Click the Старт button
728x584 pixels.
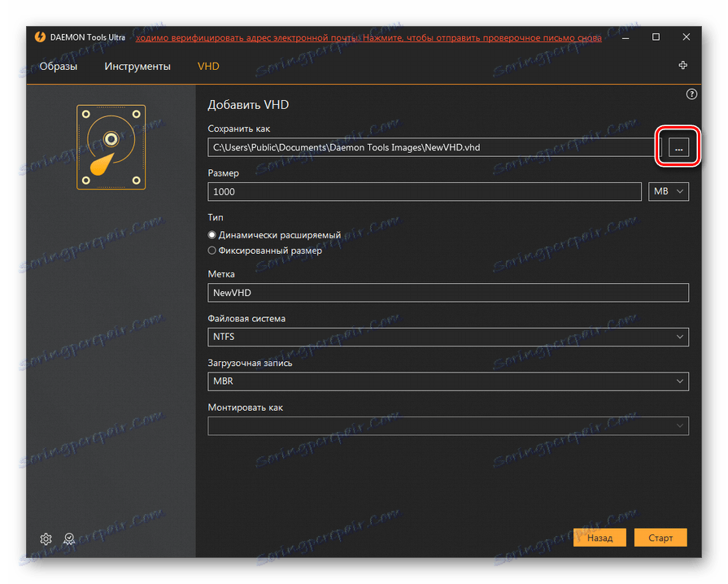[660, 538]
